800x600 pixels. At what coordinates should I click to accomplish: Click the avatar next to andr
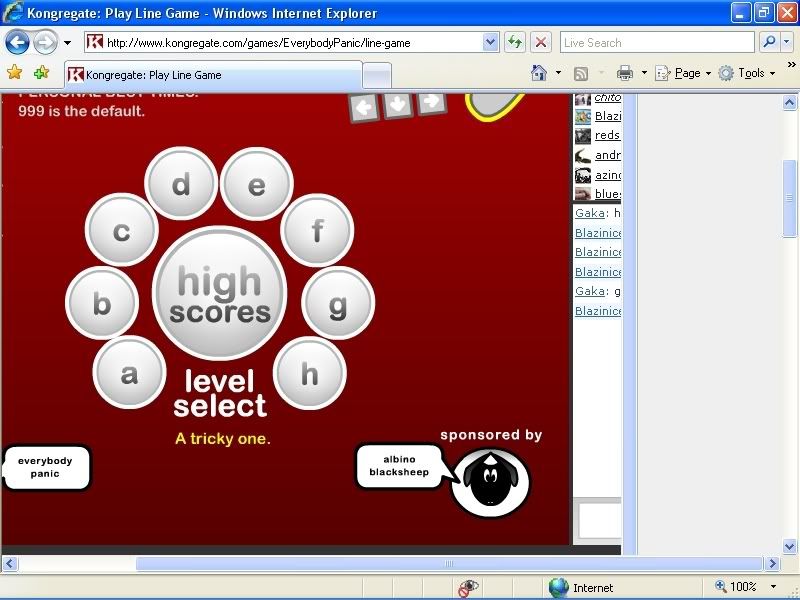coord(583,156)
